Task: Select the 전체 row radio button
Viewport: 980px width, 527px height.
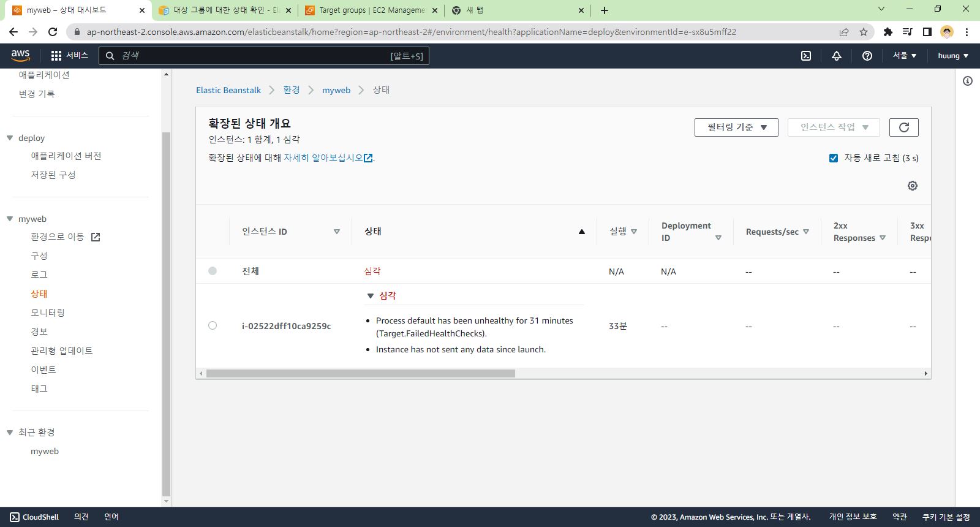Action: pyautogui.click(x=213, y=271)
